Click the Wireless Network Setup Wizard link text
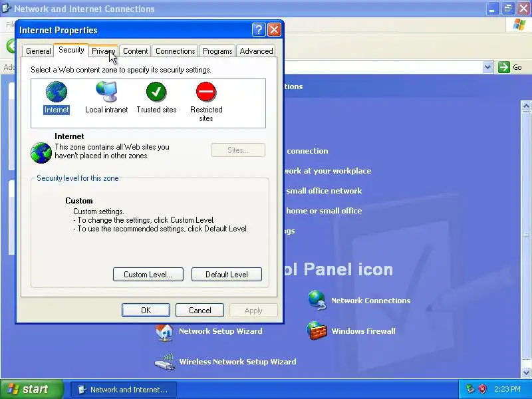Image resolution: width=532 pixels, height=399 pixels. [237, 362]
